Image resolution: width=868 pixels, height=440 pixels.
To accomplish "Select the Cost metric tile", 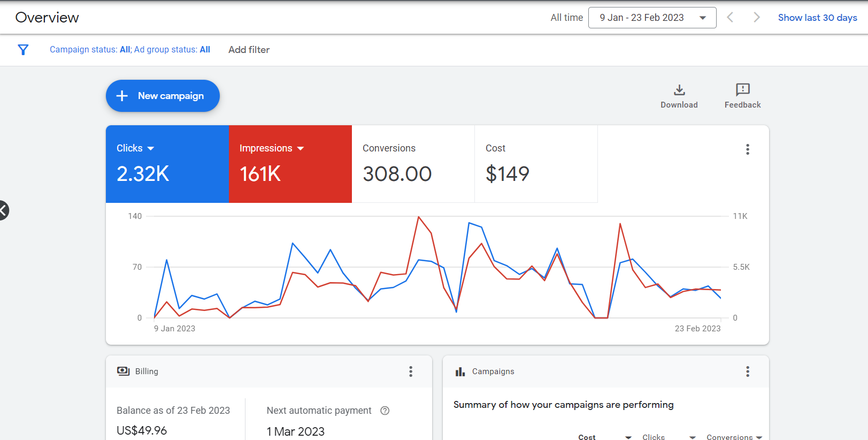I will (x=536, y=164).
